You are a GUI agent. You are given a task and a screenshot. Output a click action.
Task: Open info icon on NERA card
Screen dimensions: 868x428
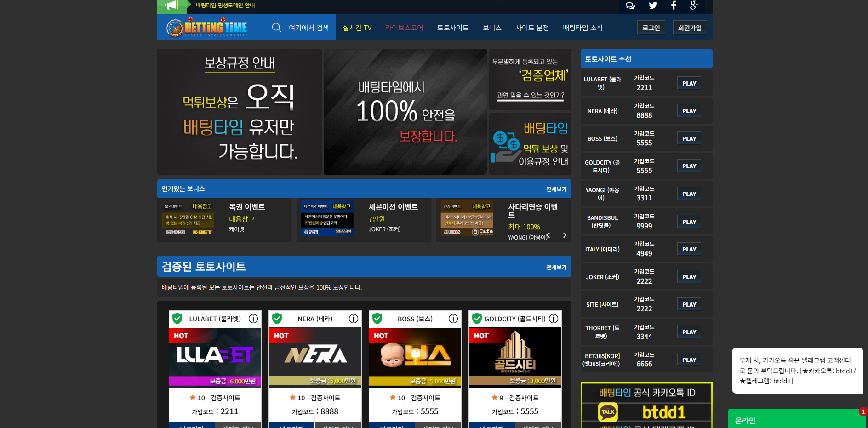tap(353, 319)
